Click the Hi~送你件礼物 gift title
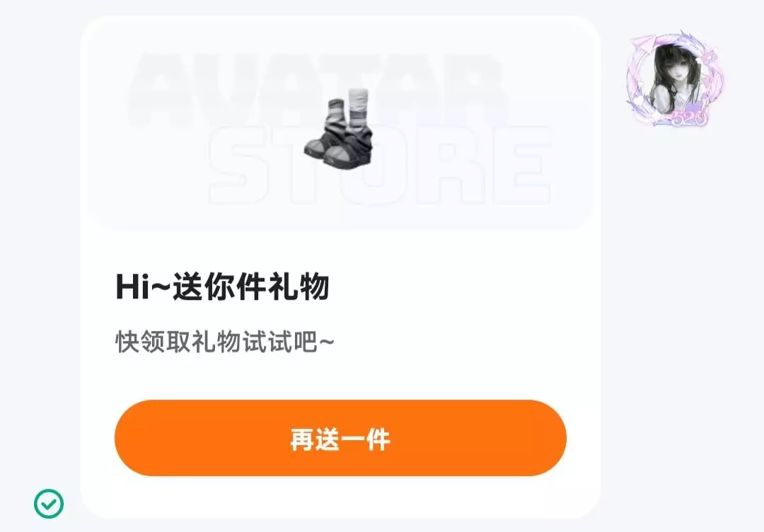Image resolution: width=764 pixels, height=532 pixels. pos(223,287)
